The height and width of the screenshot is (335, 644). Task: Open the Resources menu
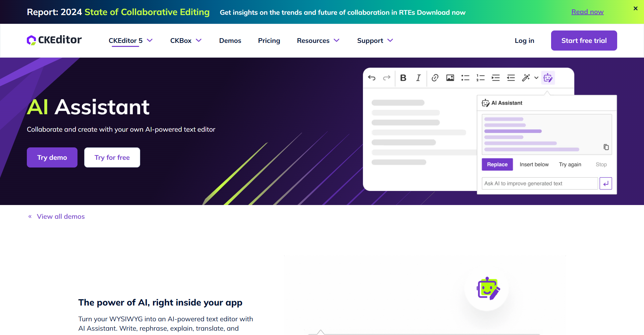313,41
